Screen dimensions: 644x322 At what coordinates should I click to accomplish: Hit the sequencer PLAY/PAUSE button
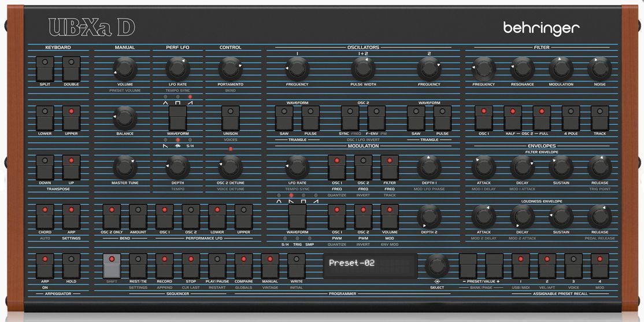(x=217, y=266)
